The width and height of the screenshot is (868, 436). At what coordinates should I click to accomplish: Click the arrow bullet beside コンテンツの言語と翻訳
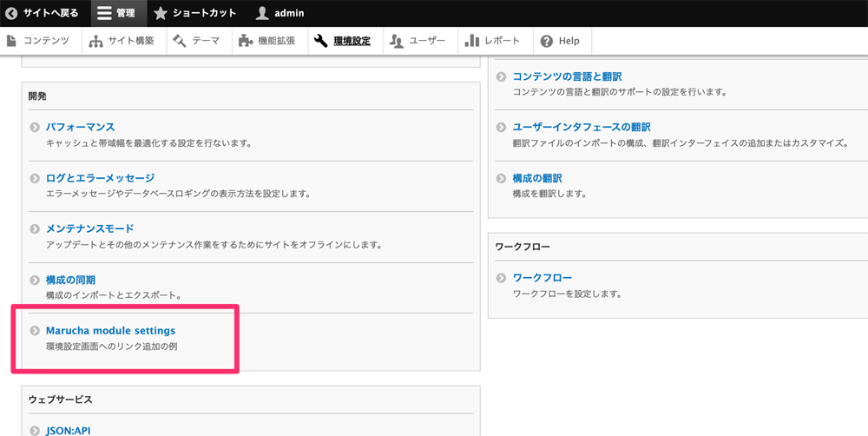pyautogui.click(x=502, y=76)
